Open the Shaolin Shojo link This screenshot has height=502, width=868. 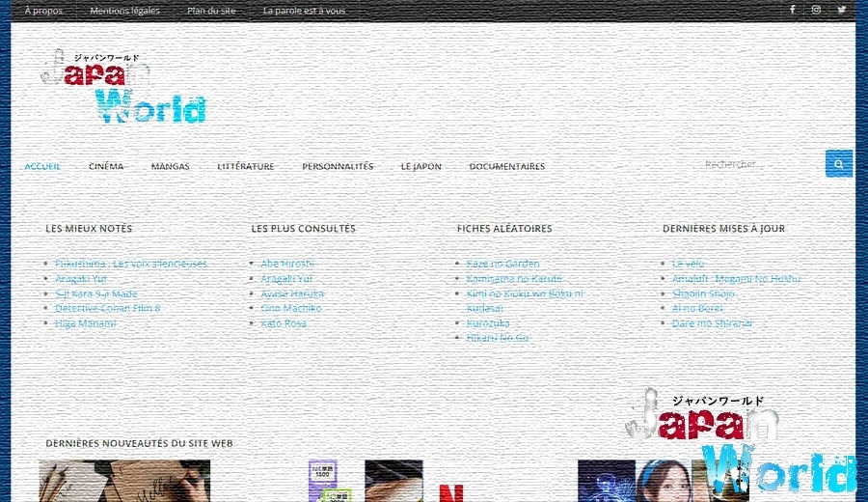pyautogui.click(x=703, y=293)
